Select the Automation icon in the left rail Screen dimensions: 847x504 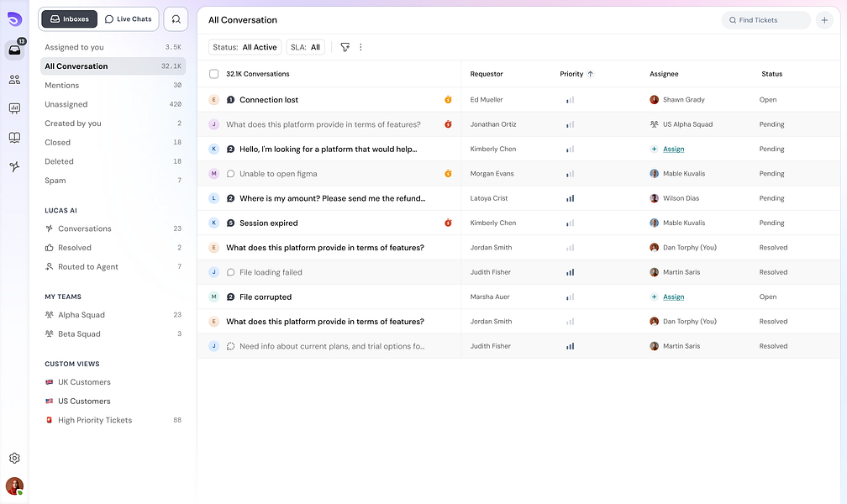pyautogui.click(x=13, y=167)
